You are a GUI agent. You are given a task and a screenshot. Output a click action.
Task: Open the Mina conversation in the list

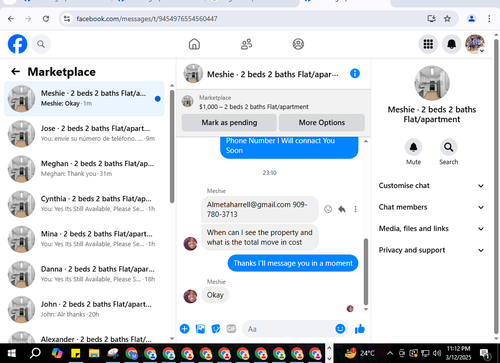point(84,239)
